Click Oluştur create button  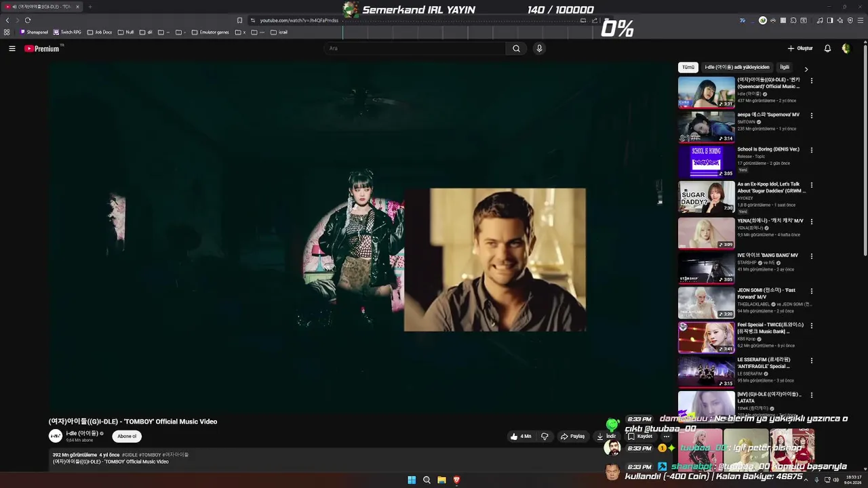coord(800,49)
